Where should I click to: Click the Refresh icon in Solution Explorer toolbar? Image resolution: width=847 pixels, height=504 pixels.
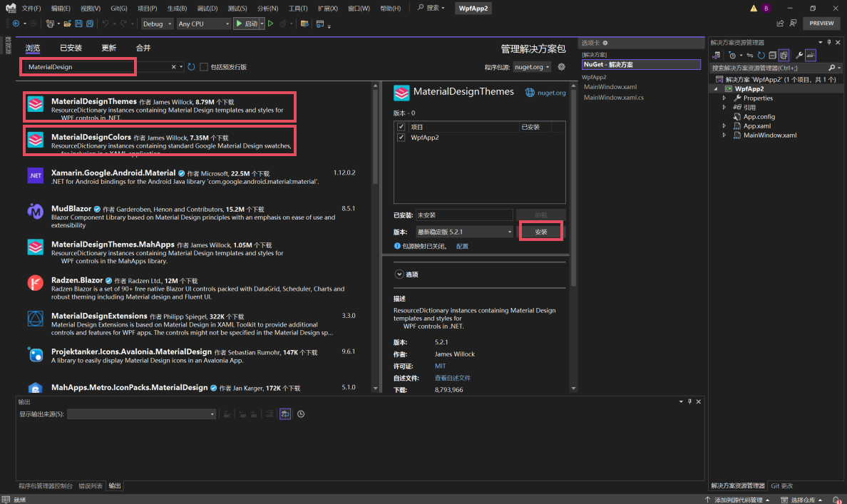[x=761, y=55]
